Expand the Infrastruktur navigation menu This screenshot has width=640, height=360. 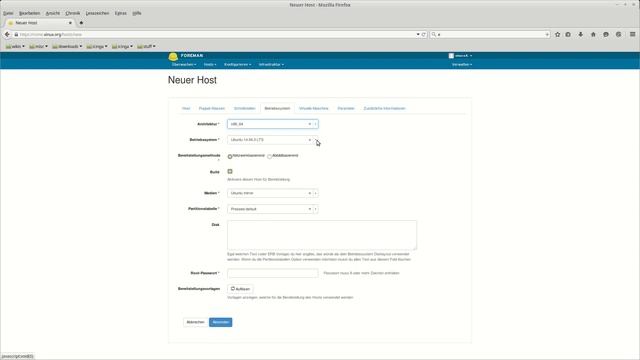pyautogui.click(x=271, y=64)
